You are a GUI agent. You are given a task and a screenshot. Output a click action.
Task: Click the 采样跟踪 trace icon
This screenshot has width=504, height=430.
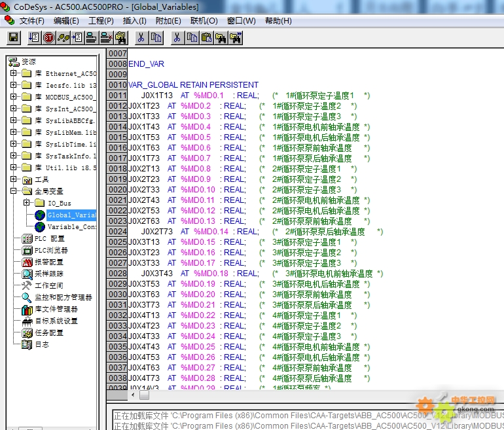[27, 274]
